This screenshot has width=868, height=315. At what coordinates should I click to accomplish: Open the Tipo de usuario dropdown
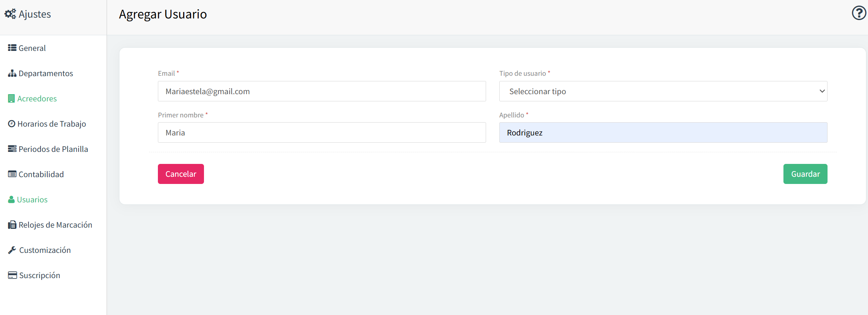coord(663,91)
